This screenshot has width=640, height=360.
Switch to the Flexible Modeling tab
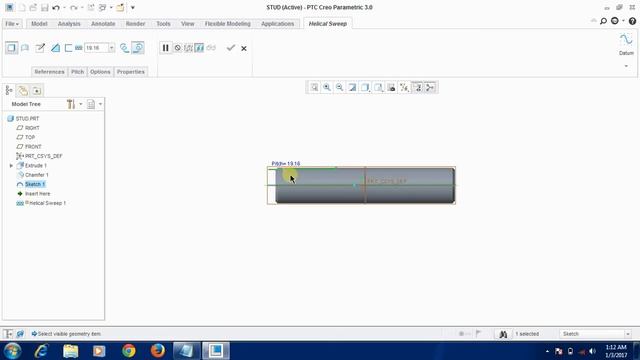coord(227,24)
